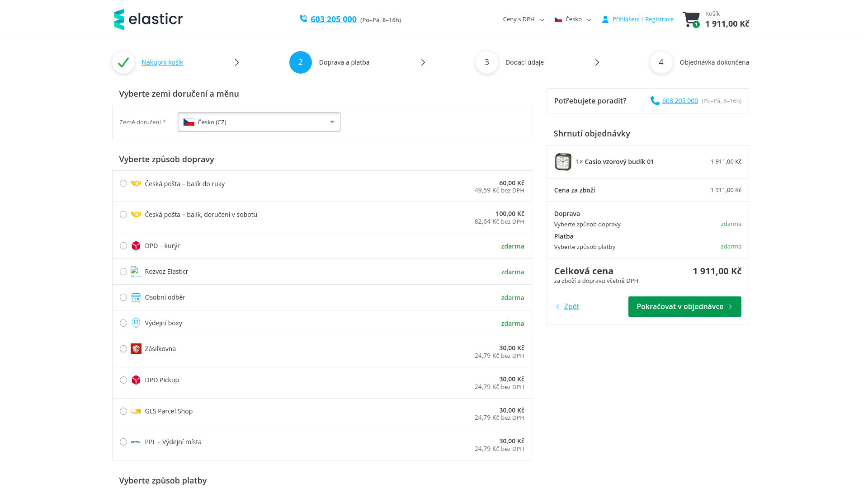Click Pokračovat v objednávce button
The width and height of the screenshot is (868, 488).
[x=685, y=306]
